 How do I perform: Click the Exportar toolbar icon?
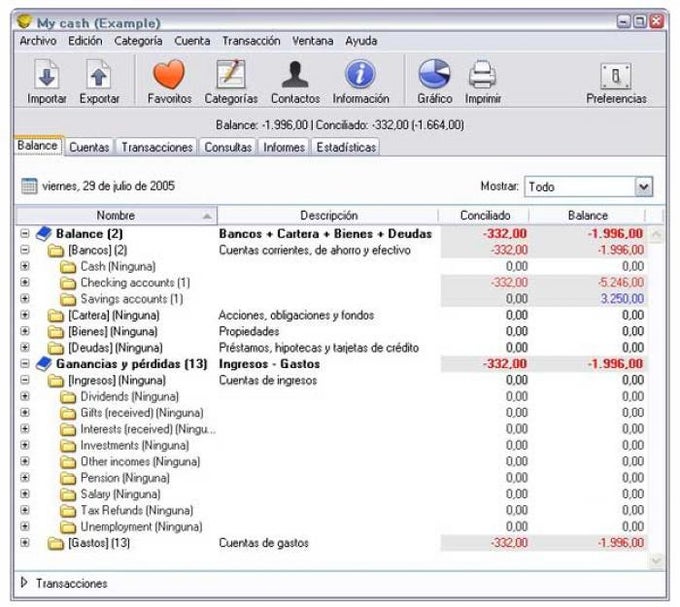[x=99, y=75]
